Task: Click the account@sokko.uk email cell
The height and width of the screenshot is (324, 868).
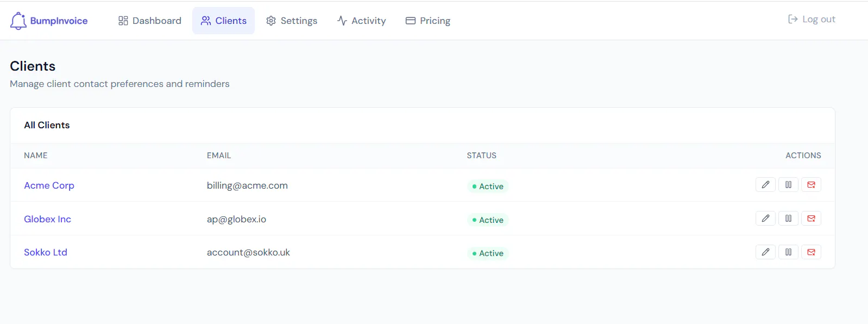Action: [248, 252]
